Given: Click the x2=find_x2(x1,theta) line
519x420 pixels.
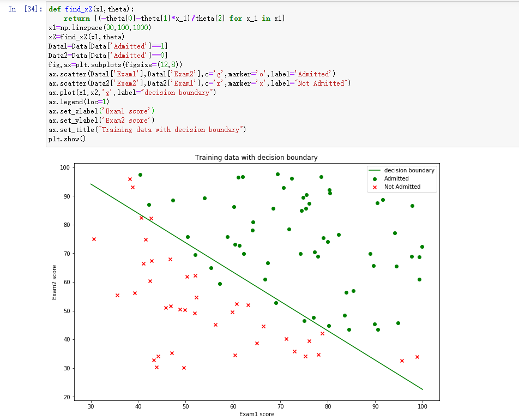Looking at the screenshot, I should tap(86, 37).
